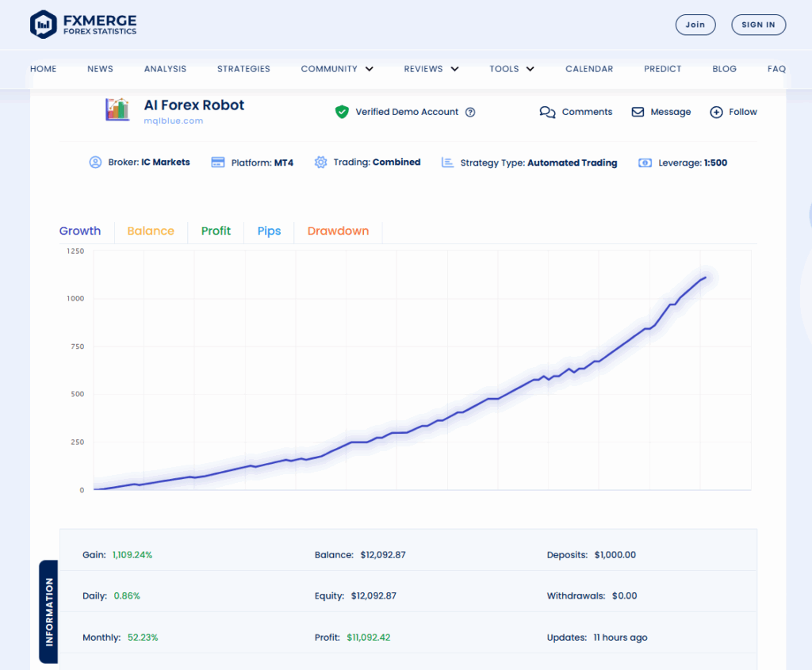Screen dimensions: 812x670
Task: Click the Broker user profile icon
Action: pos(95,163)
